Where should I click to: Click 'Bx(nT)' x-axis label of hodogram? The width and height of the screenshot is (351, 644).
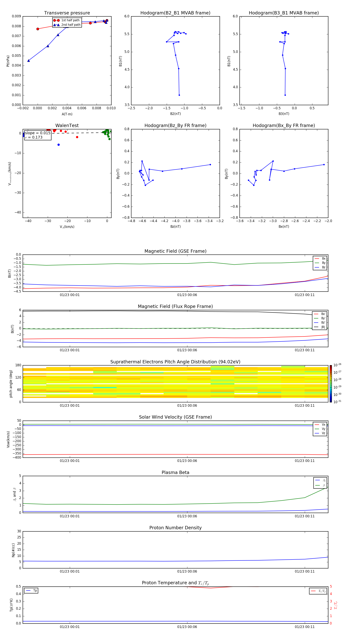coord(284,227)
